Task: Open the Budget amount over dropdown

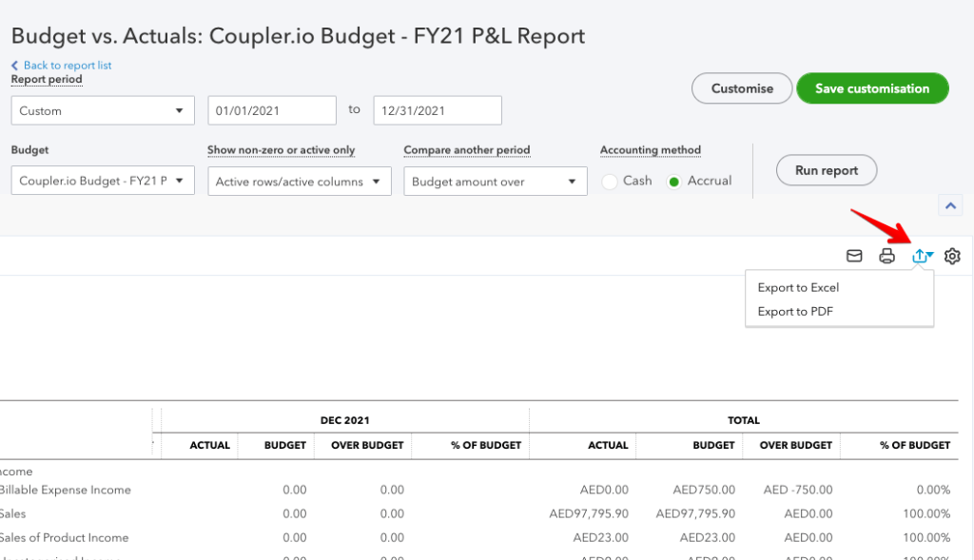Action: [x=495, y=180]
